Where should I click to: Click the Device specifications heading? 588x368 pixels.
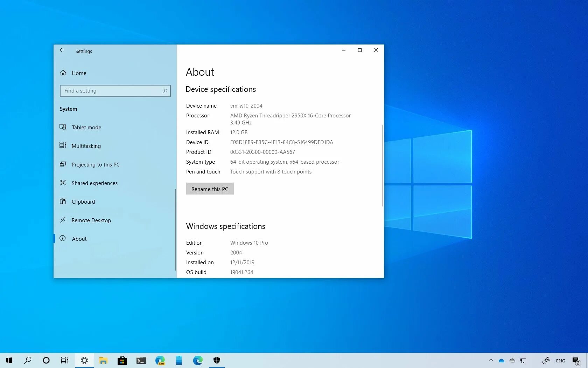click(x=220, y=89)
